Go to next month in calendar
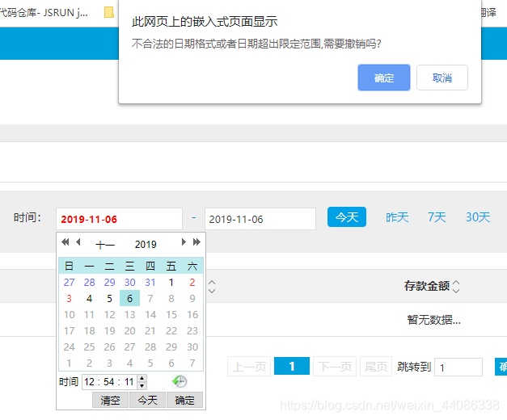 184,242
